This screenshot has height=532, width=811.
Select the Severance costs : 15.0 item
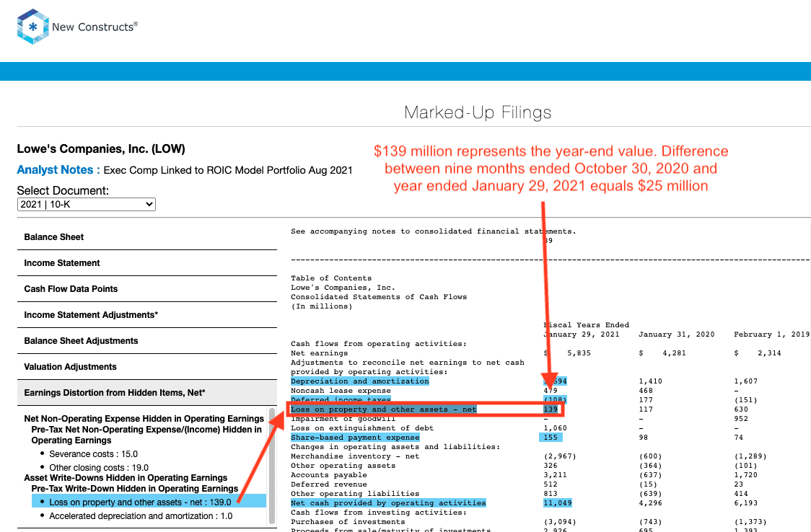(x=93, y=454)
